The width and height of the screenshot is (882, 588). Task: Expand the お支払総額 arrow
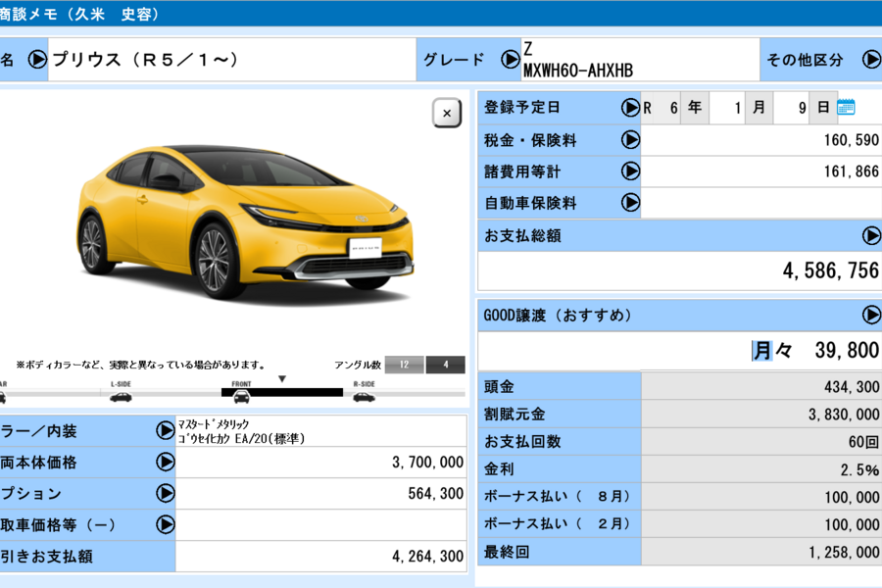tap(870, 235)
